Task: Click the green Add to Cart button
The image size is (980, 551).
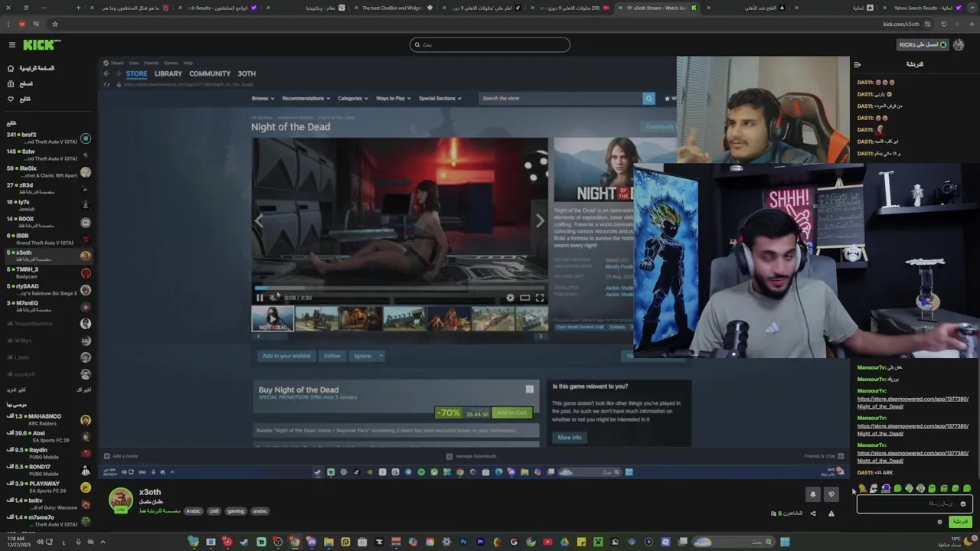Action: 511,412
